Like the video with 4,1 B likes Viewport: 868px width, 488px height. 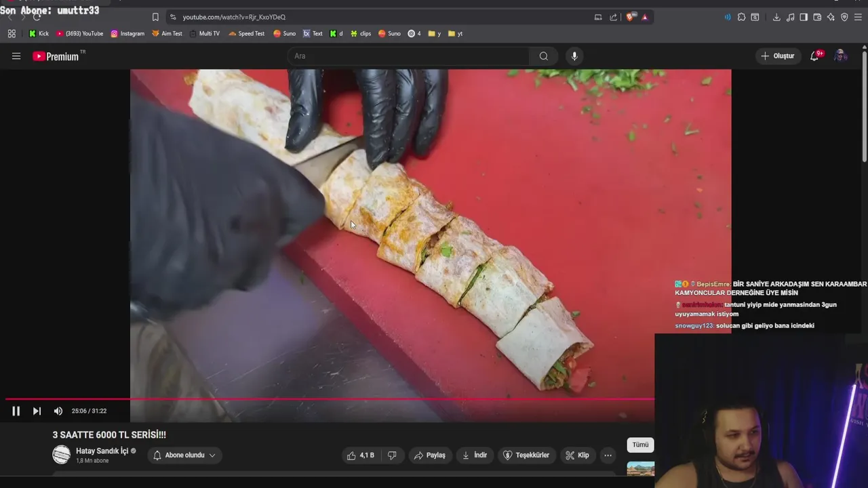pyautogui.click(x=360, y=455)
